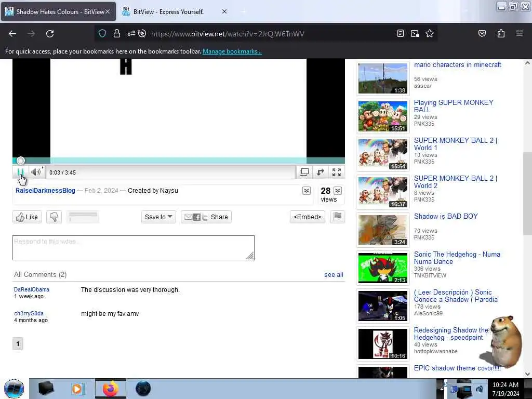Image resolution: width=532 pixels, height=399 pixels.
Task: Click the system tray volume icon
Action: [x=480, y=389]
